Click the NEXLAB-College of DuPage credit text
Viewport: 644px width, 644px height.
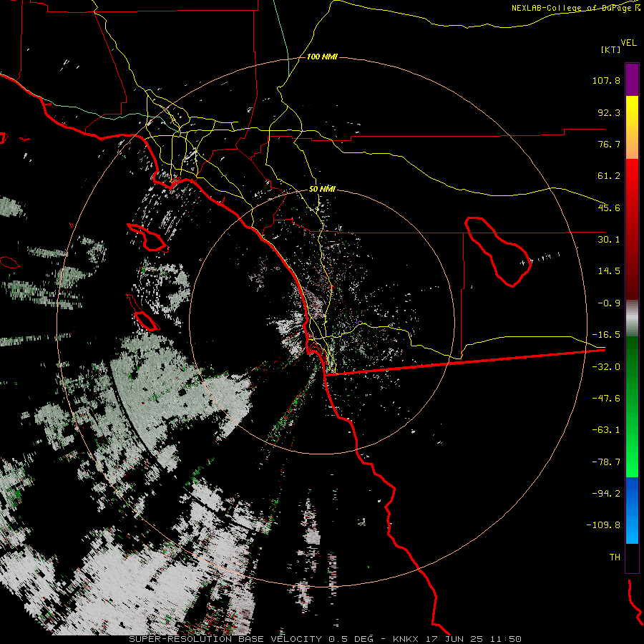575,8
